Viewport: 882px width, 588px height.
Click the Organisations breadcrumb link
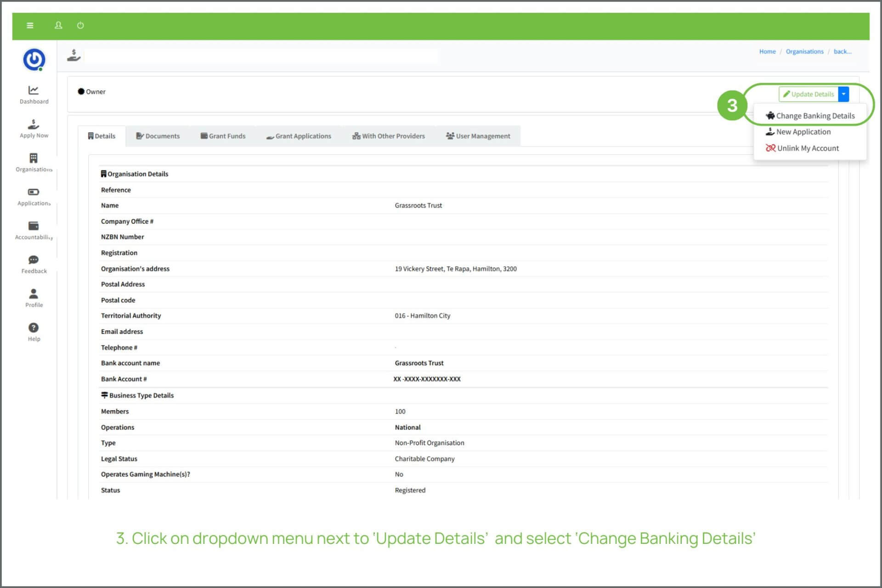[804, 51]
